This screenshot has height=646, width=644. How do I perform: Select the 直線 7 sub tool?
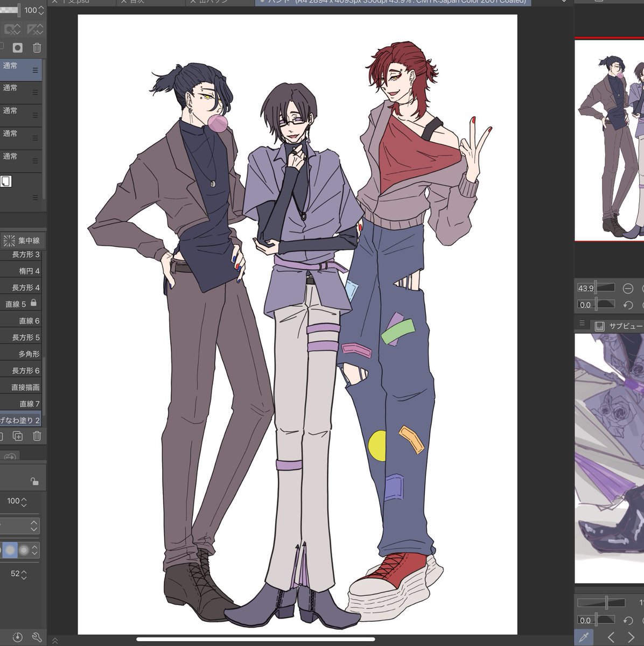point(21,403)
